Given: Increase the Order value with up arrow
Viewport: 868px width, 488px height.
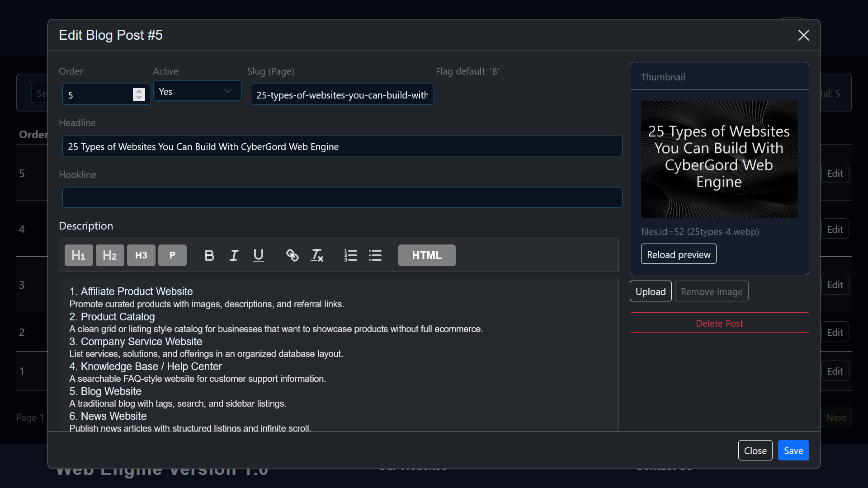Looking at the screenshot, I should 139,91.
